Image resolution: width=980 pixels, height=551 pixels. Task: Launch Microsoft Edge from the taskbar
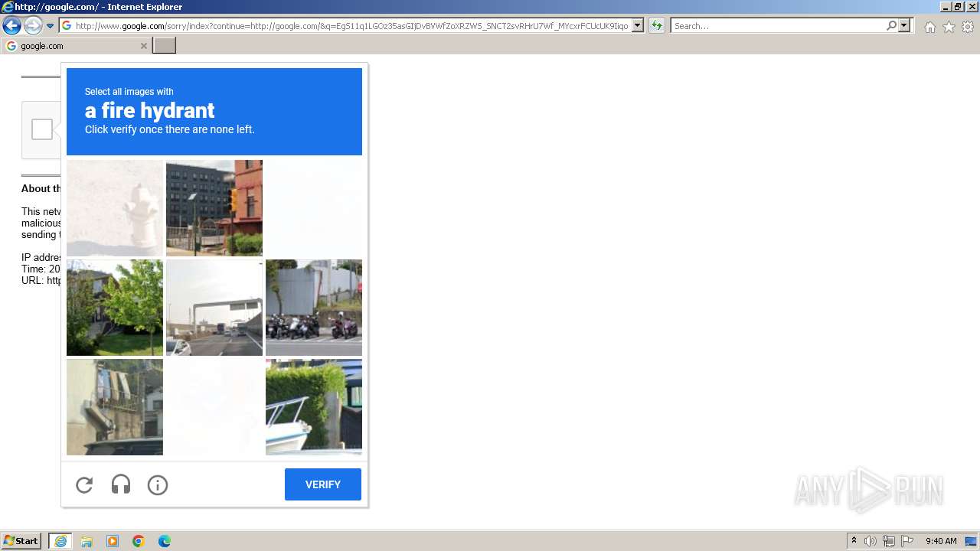point(165,541)
